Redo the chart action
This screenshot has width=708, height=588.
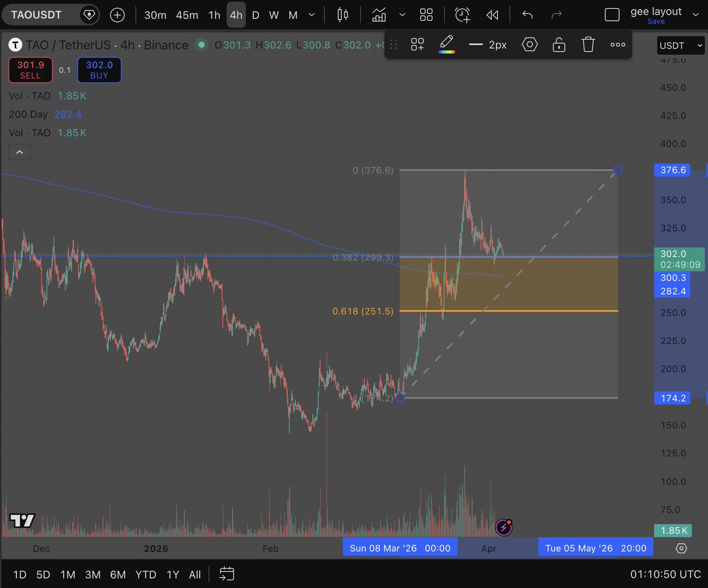click(x=556, y=15)
